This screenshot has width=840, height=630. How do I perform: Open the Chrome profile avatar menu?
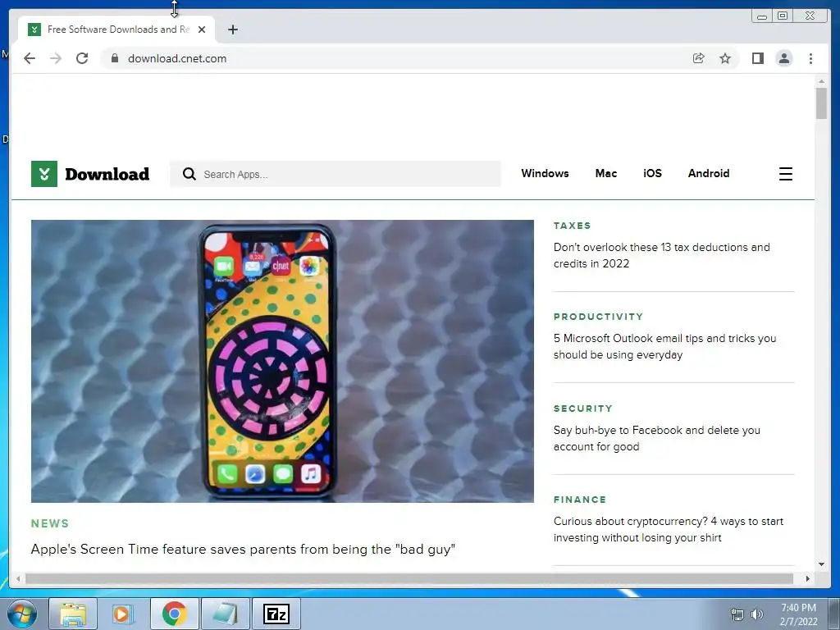click(783, 58)
